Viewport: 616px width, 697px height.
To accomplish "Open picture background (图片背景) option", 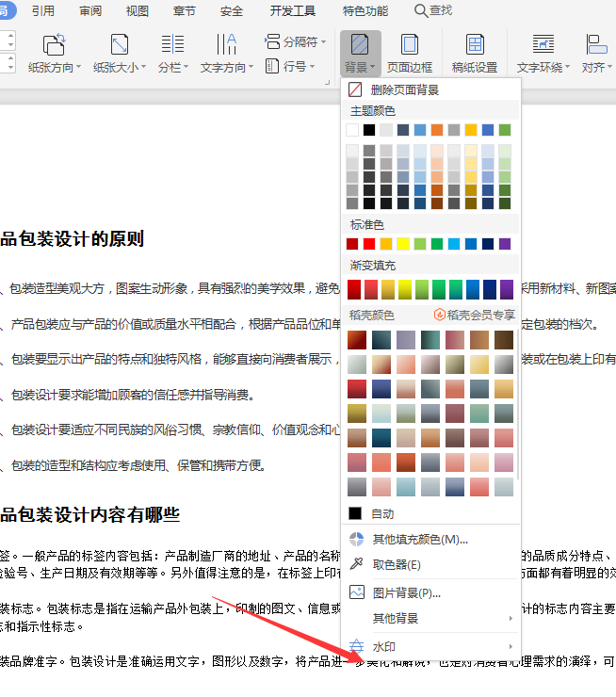I will click(x=406, y=592).
